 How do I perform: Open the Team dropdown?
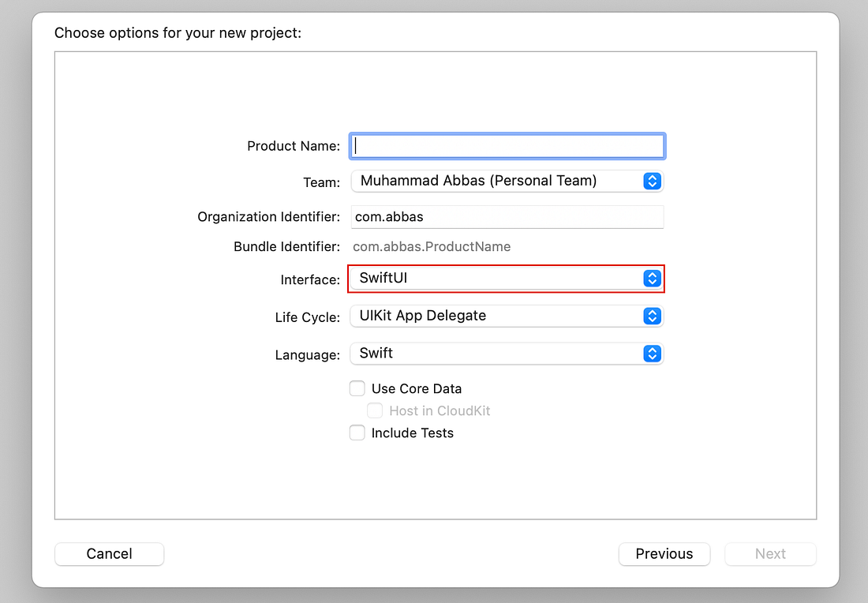(x=505, y=181)
